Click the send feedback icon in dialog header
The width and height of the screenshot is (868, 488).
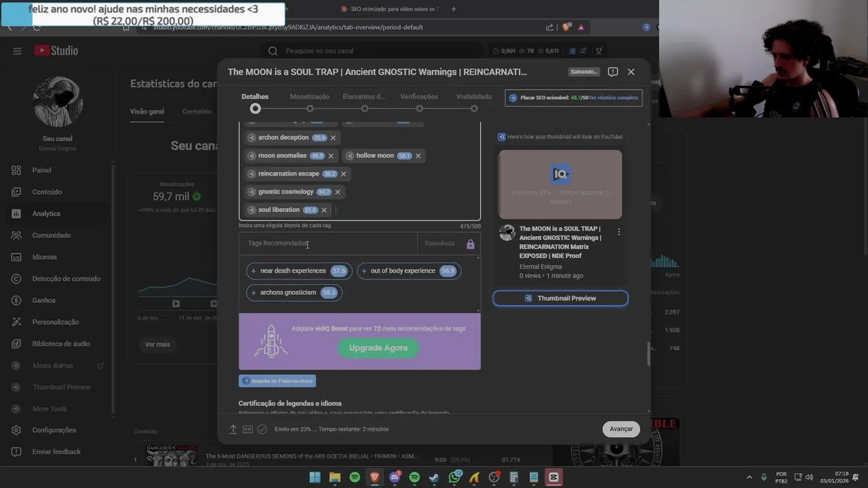tap(612, 72)
